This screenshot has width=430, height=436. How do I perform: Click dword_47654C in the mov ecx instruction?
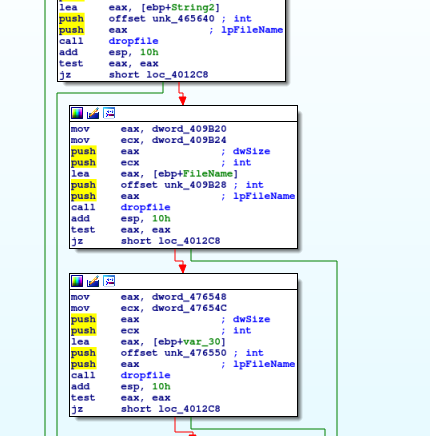[x=189, y=308]
